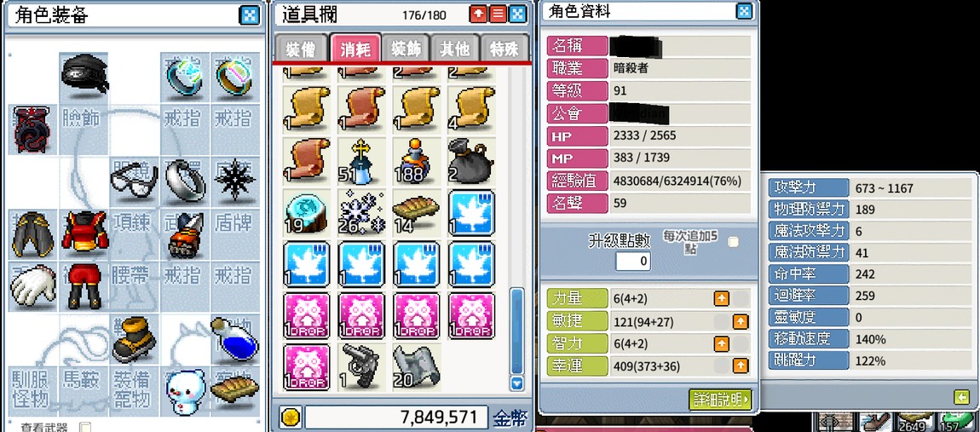Open the 其他 inventory tab
The width and height of the screenshot is (980, 432).
point(456,49)
